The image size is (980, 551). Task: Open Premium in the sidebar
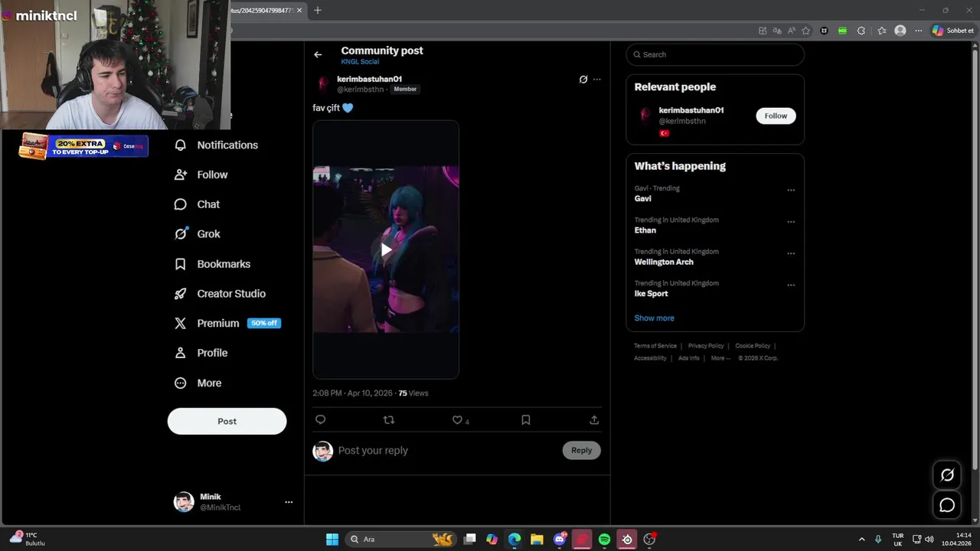coord(228,323)
